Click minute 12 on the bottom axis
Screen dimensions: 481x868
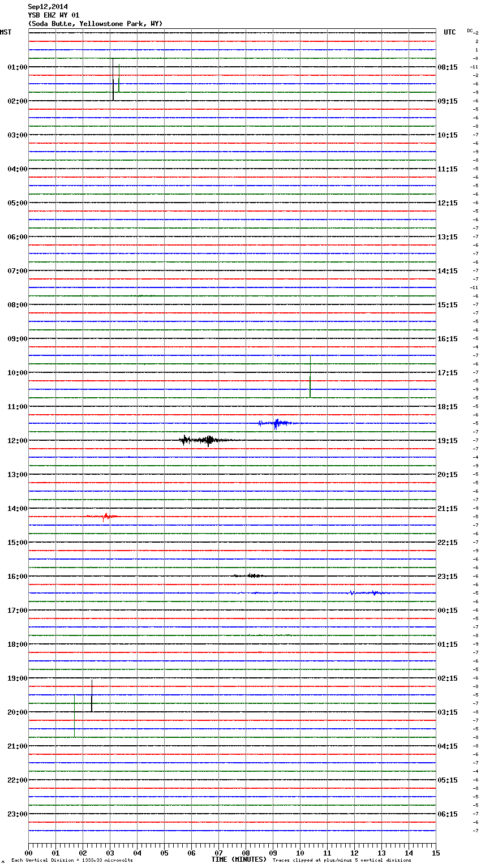click(x=354, y=853)
